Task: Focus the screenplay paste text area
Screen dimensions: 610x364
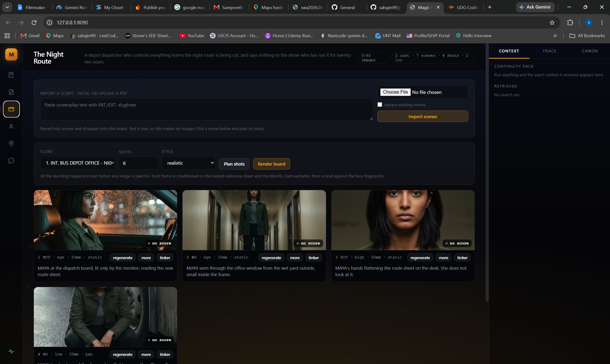Action: click(206, 109)
